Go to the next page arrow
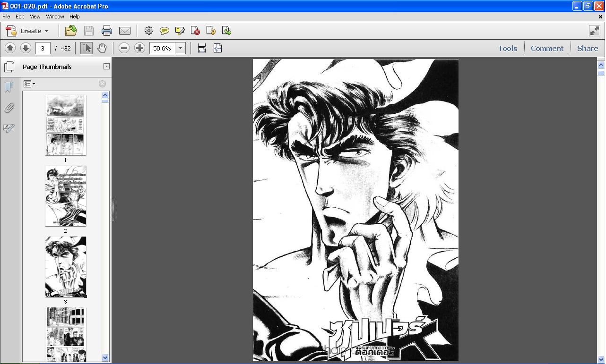The height and width of the screenshot is (364, 606). tap(26, 48)
